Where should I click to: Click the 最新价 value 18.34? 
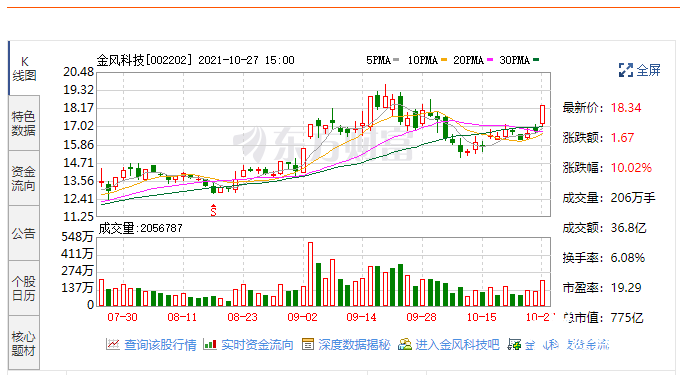click(x=626, y=108)
